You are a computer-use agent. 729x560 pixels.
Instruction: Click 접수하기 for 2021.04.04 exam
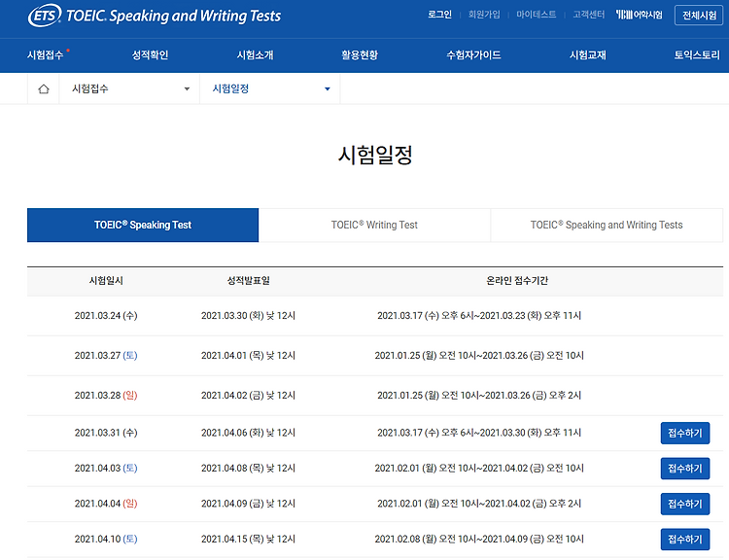(x=685, y=504)
